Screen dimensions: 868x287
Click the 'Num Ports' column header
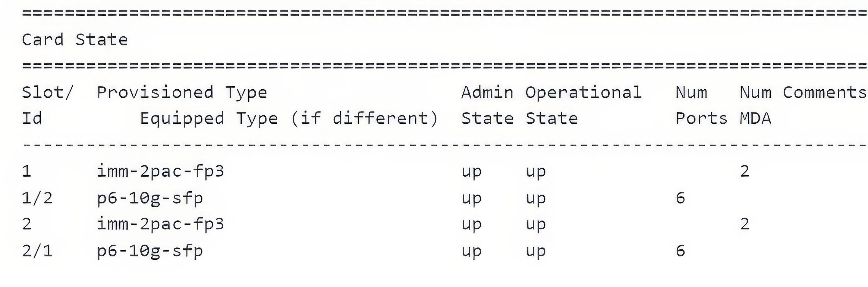click(701, 105)
